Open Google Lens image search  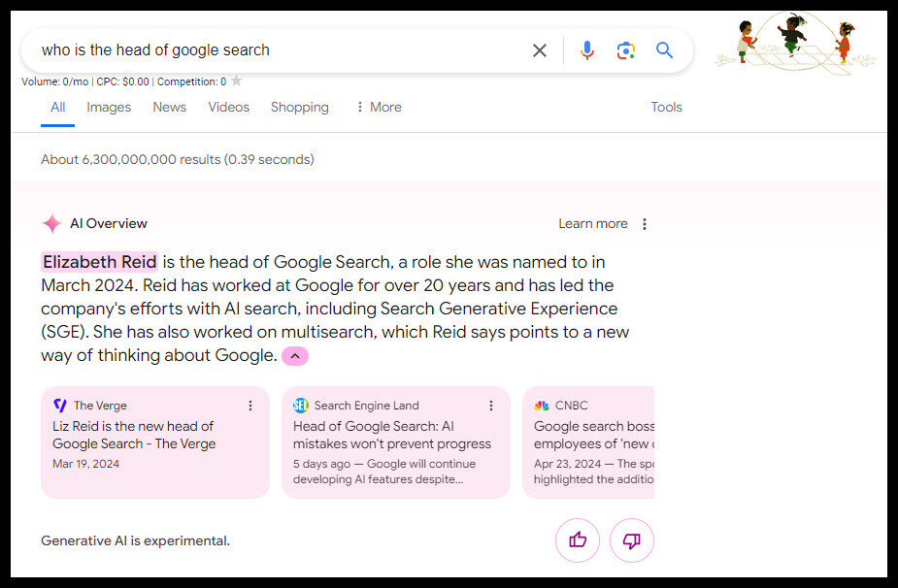[625, 49]
